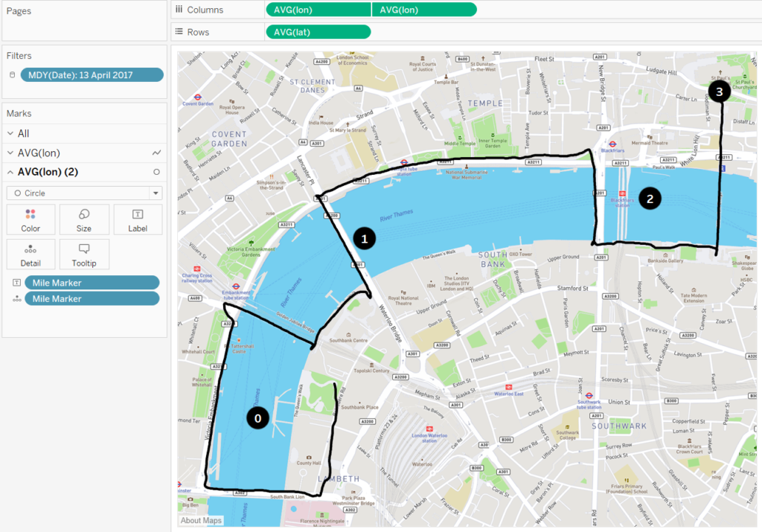Click the Tate Modern Extension label
This screenshot has height=532, width=762.
[694, 298]
